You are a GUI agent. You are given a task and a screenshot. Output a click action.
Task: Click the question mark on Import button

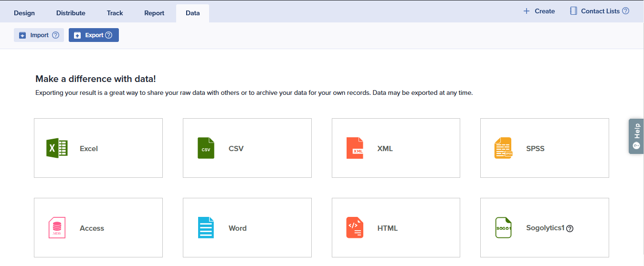click(55, 35)
